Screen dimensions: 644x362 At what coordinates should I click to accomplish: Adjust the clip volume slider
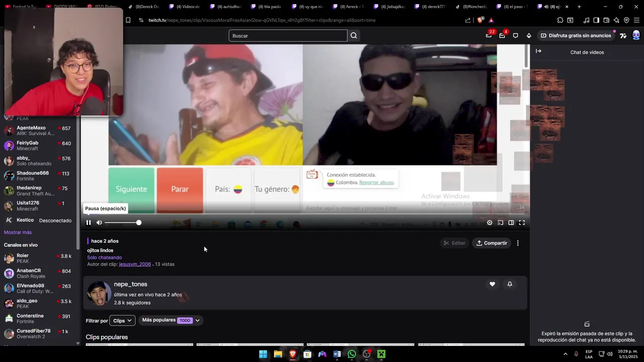point(122,223)
